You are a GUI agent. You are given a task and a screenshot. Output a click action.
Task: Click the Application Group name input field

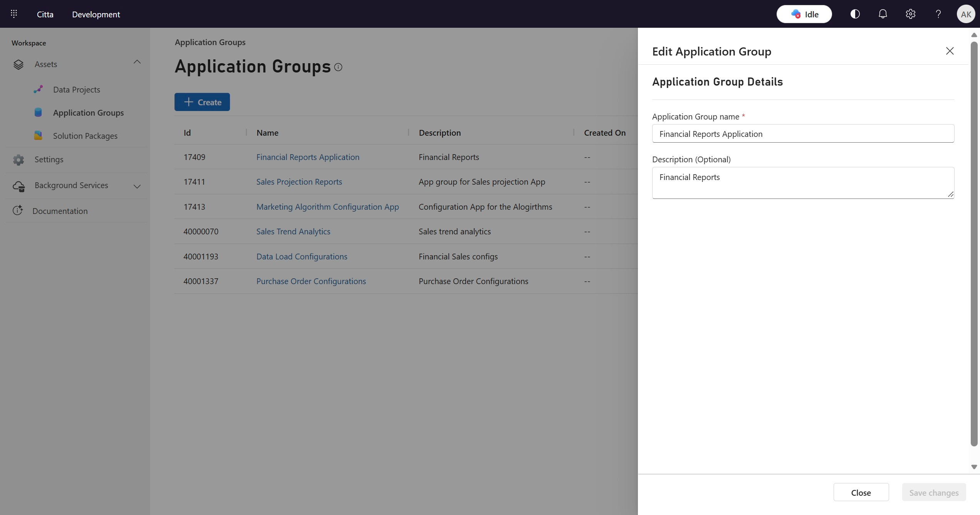point(803,133)
